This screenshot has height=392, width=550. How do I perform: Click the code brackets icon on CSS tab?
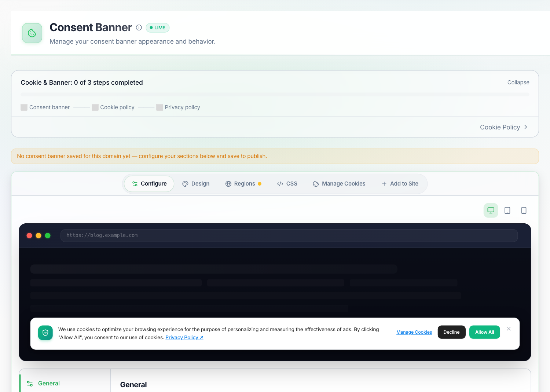pos(280,184)
